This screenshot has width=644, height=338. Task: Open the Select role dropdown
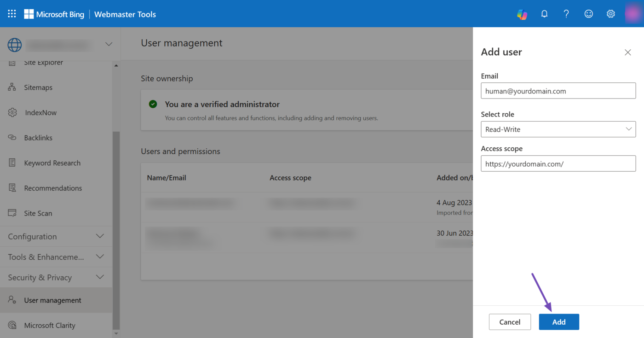[x=558, y=129]
